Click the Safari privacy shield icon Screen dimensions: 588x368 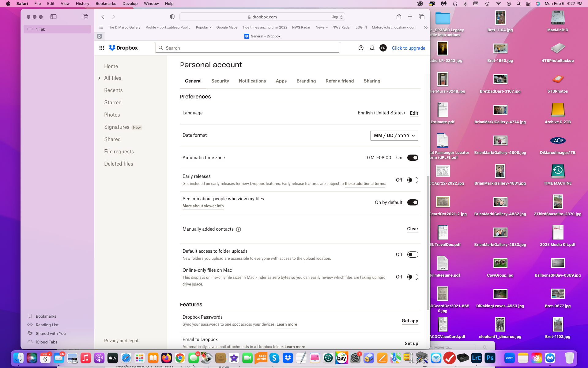(172, 17)
